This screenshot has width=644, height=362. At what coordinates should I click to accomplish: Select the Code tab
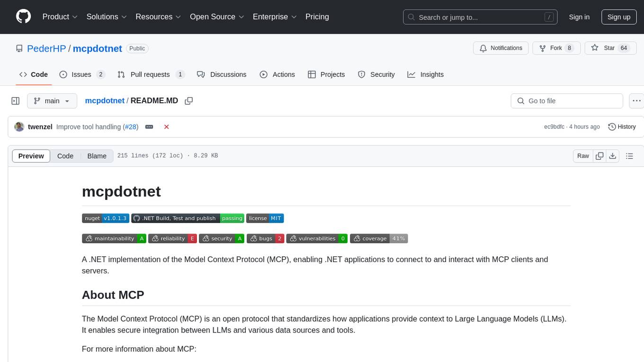click(x=33, y=74)
